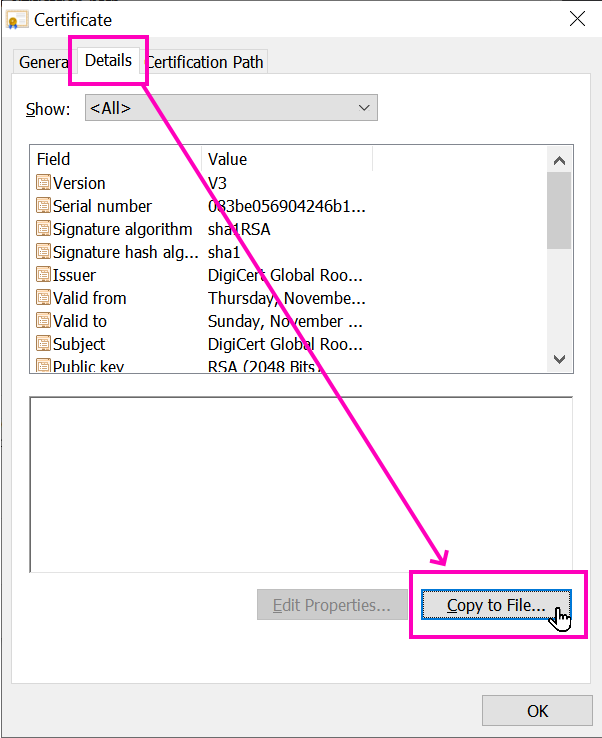Viewport: 602px width, 738px height.
Task: Click the field list scroll down arrow
Action: [x=559, y=360]
